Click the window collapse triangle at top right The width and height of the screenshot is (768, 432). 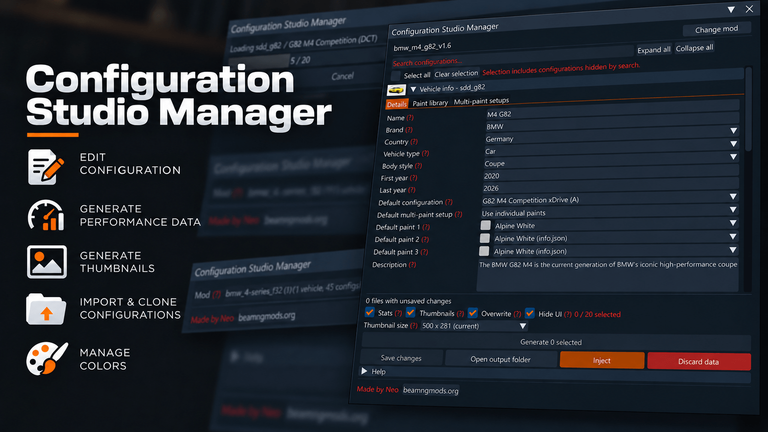point(731,9)
